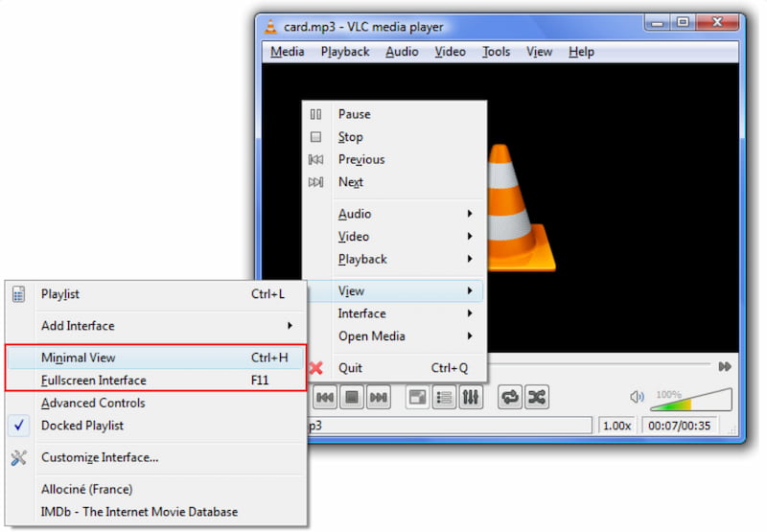This screenshot has height=532, width=767.
Task: Enable Advanced Controls option
Action: [155, 404]
